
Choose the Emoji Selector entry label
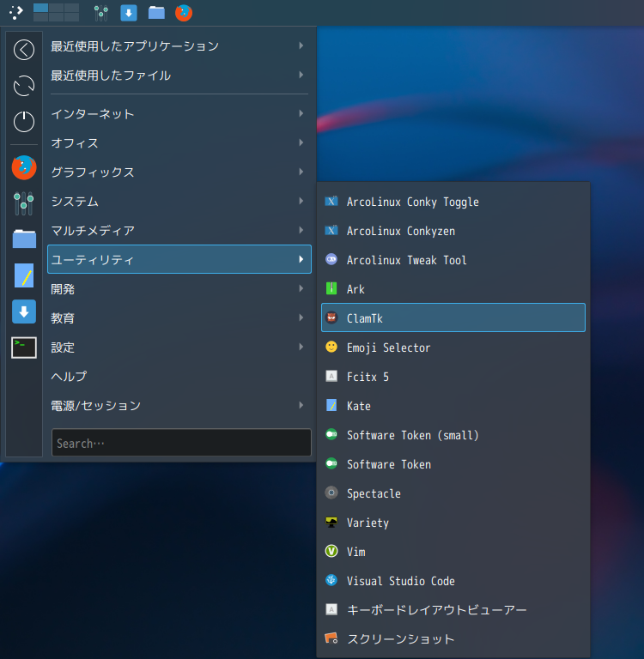[x=388, y=348]
